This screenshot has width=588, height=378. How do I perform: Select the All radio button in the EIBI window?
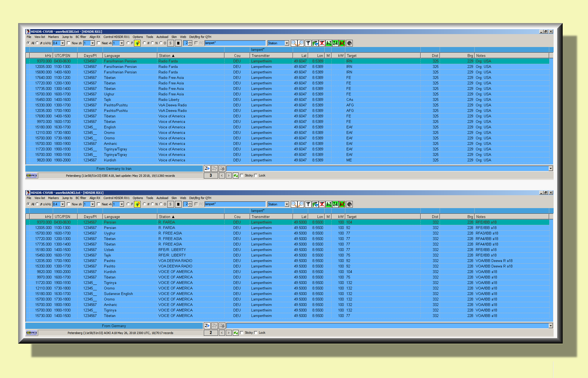click(x=28, y=43)
